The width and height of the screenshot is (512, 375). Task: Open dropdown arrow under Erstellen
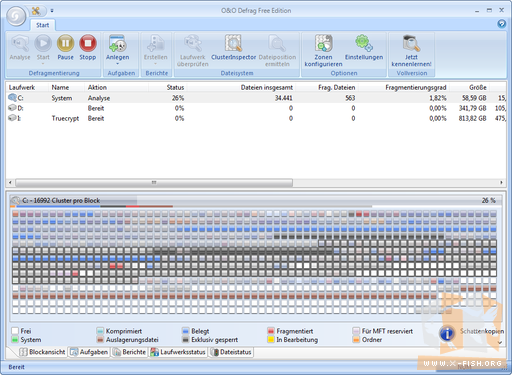[x=156, y=63]
